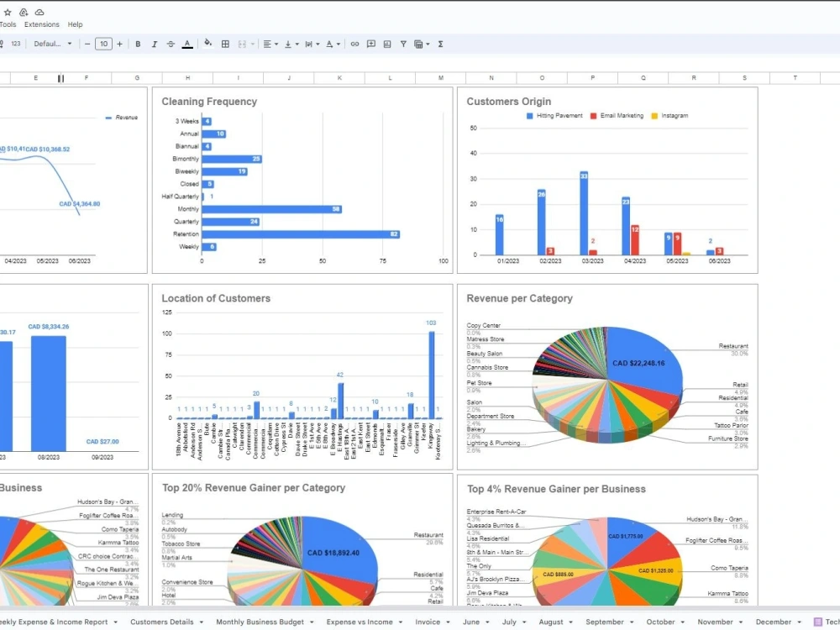The width and height of the screenshot is (840, 630).
Task: Insert a comment from the toolbar
Action: [x=370, y=44]
